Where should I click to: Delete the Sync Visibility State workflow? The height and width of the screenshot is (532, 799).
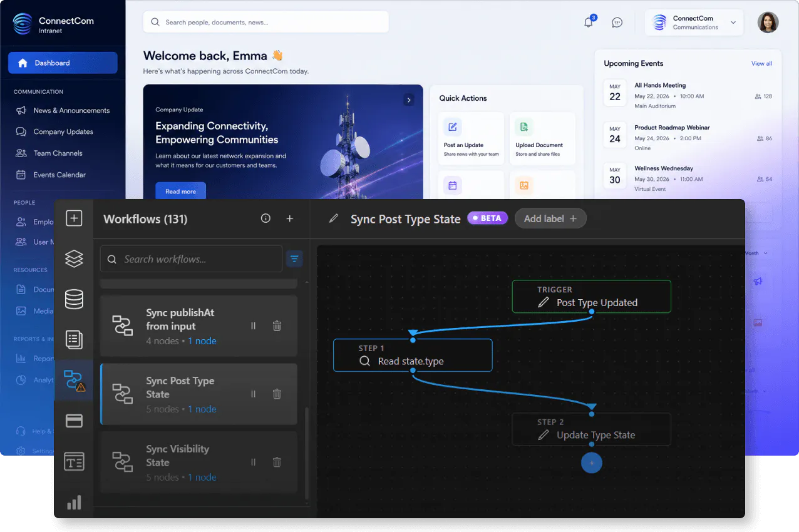click(277, 463)
